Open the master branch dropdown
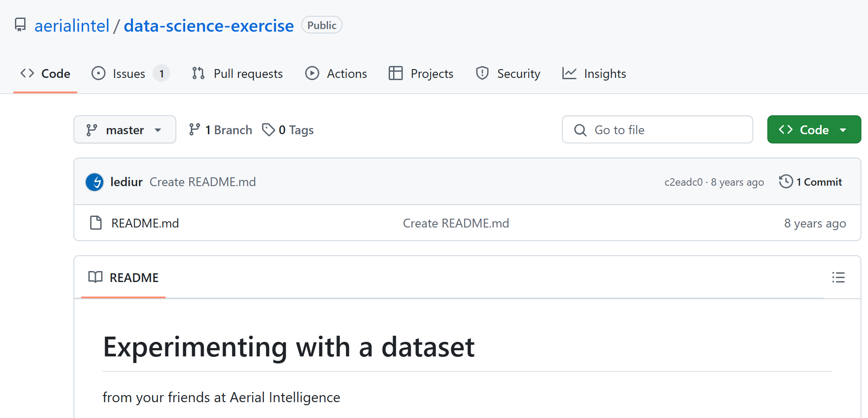 click(125, 129)
